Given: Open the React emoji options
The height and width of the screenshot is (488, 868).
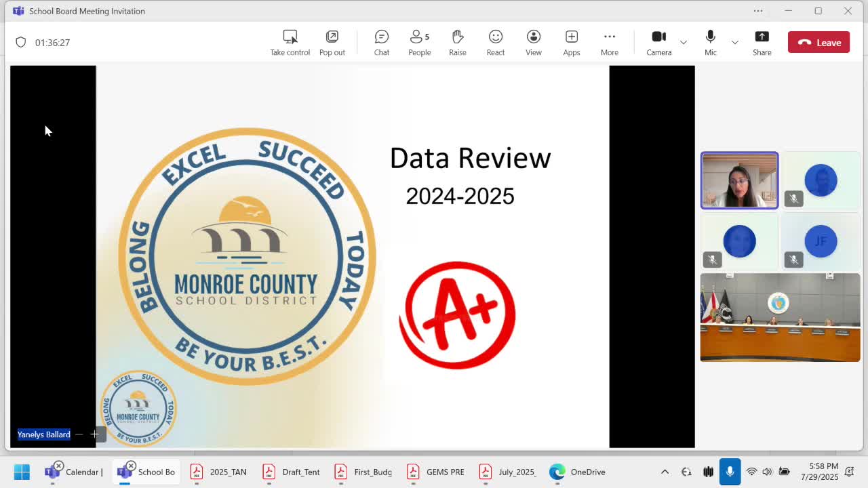Looking at the screenshot, I should pyautogui.click(x=496, y=43).
